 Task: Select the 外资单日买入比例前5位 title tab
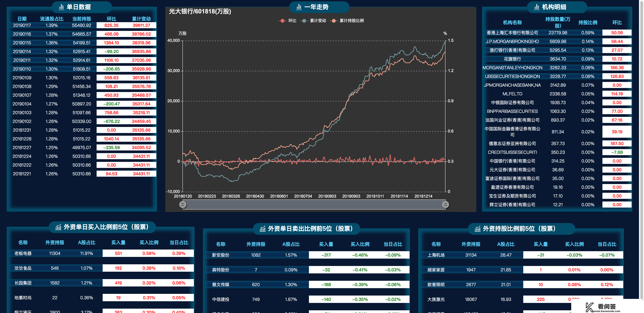[102, 227]
